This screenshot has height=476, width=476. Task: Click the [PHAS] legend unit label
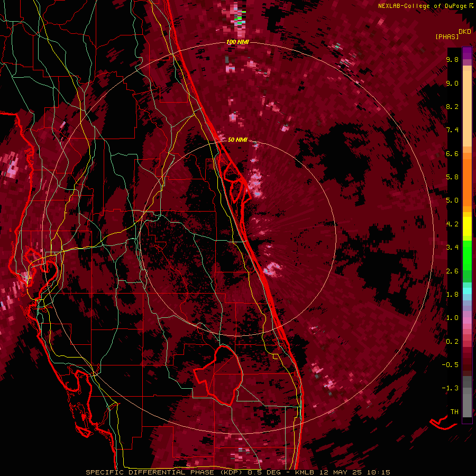(x=447, y=37)
